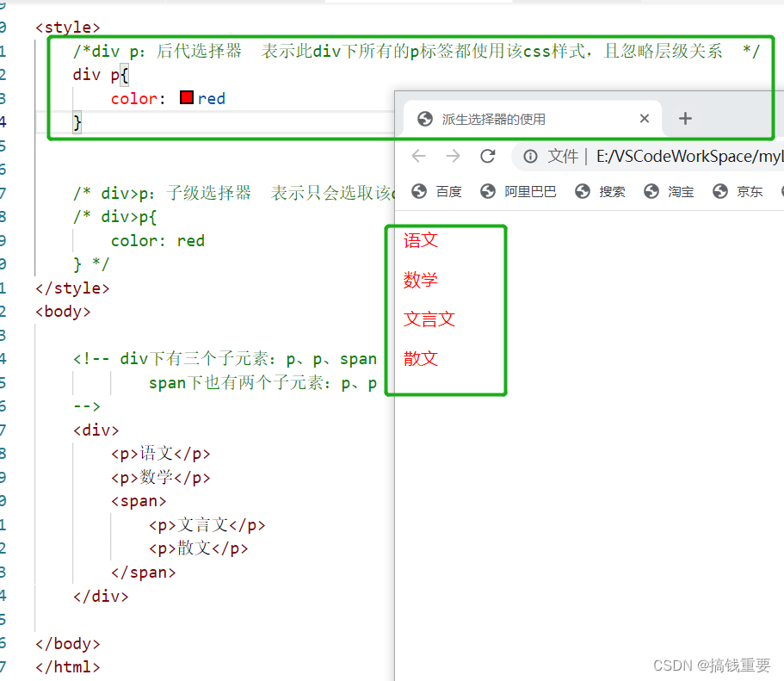Open the 淘宝 bookmark
Viewport: 784px width, 681px height.
coord(669,191)
